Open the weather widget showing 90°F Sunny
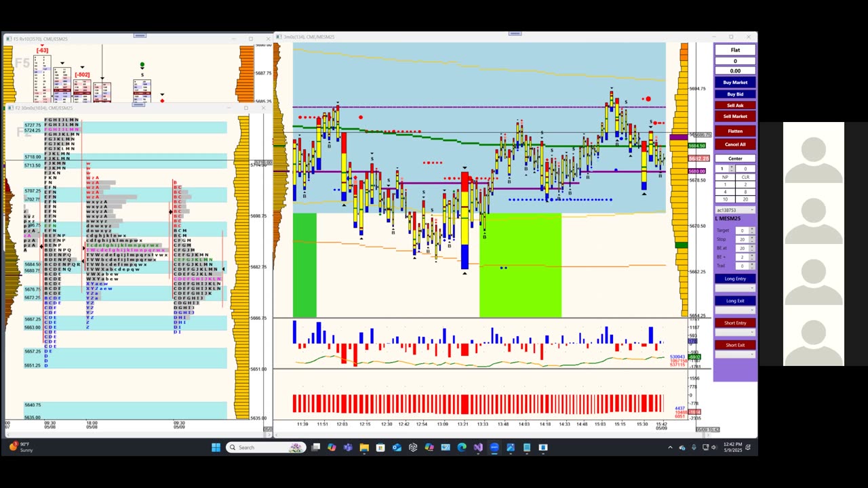The height and width of the screenshot is (488, 868). pos(20,447)
